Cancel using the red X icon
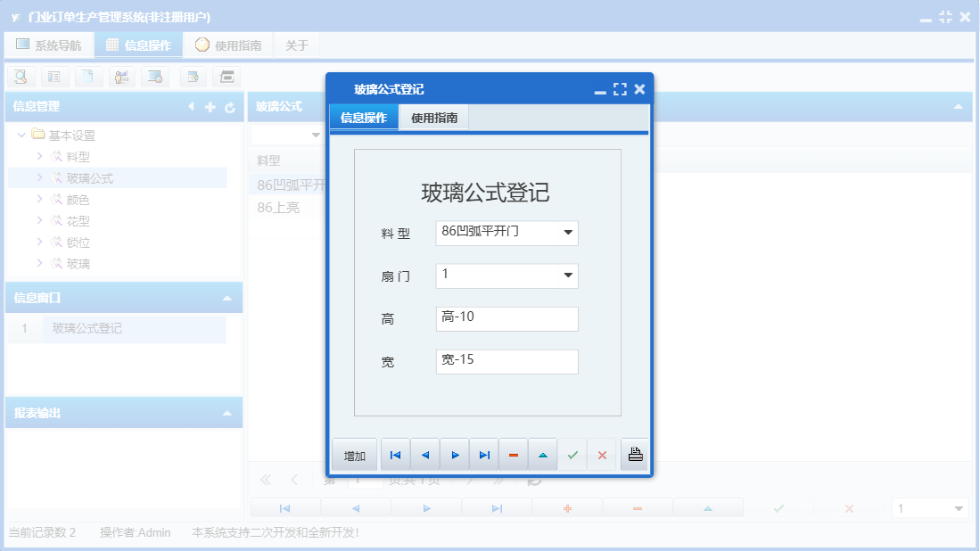The height and width of the screenshot is (551, 980). coord(602,455)
